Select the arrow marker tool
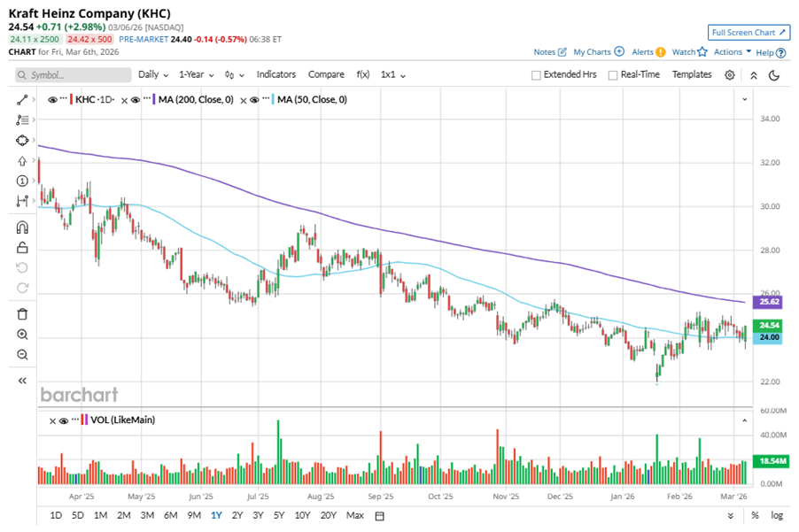Screen dimensions: 799x532 [22, 161]
